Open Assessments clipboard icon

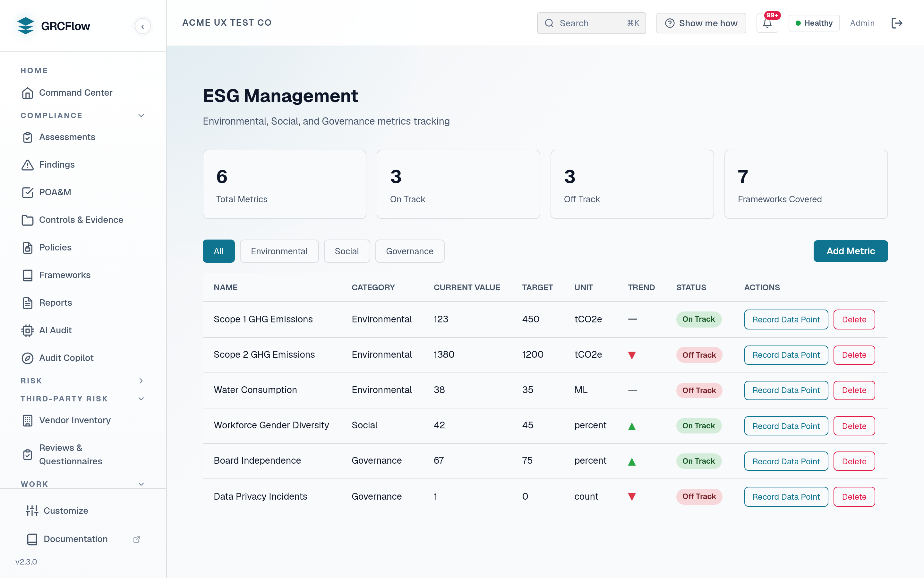(x=28, y=137)
